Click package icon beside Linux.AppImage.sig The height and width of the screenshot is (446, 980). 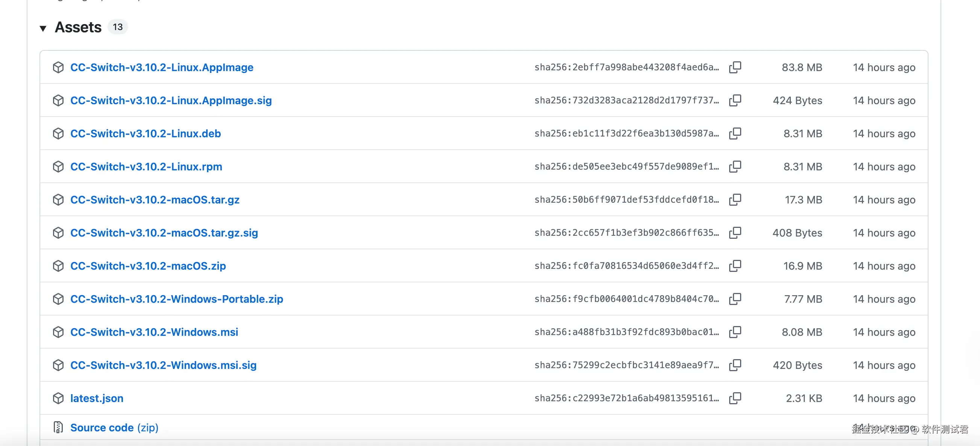point(58,100)
